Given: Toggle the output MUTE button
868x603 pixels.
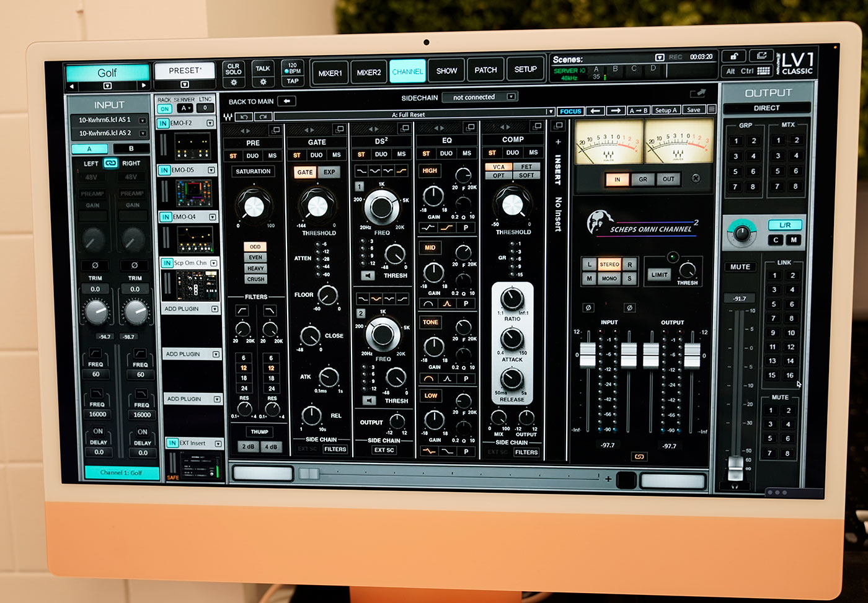Looking at the screenshot, I should (740, 267).
